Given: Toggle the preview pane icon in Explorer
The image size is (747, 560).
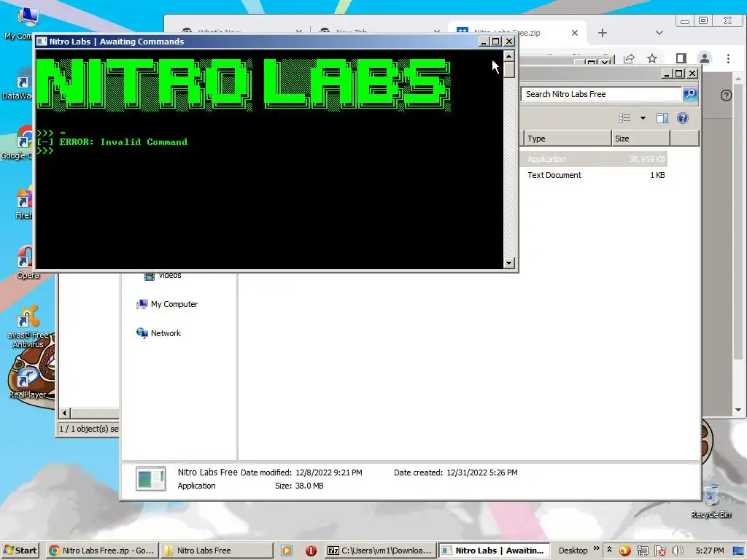Looking at the screenshot, I should (662, 118).
